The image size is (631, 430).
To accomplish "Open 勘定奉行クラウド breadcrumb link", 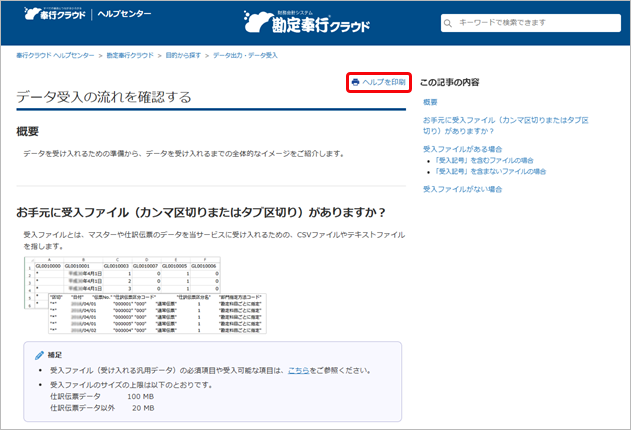I will (130, 56).
